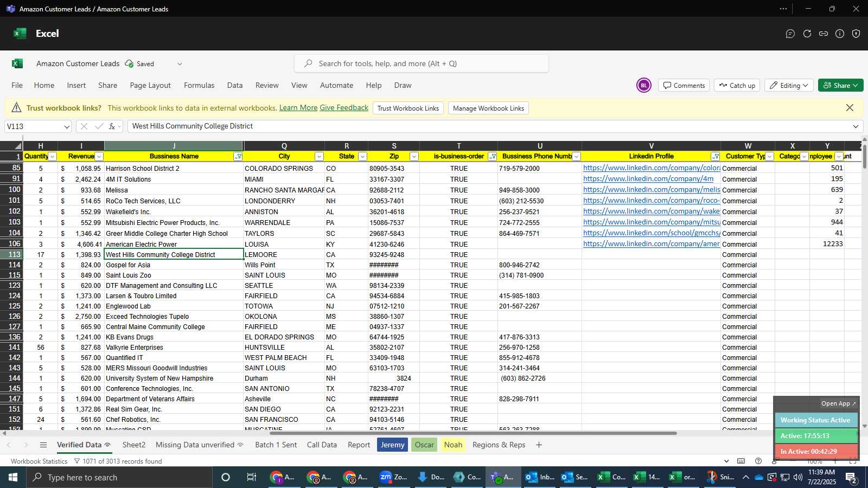868x488 pixels.
Task: Click the insert function fx icon
Action: (112, 126)
